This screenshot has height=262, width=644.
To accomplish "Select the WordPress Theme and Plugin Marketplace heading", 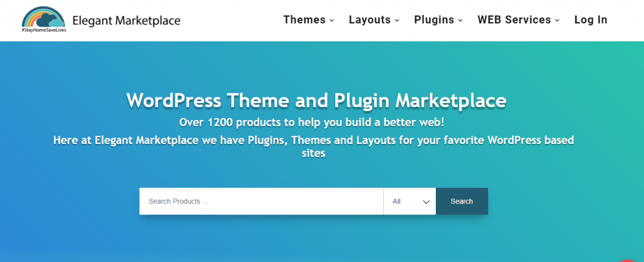I will pos(316,101).
